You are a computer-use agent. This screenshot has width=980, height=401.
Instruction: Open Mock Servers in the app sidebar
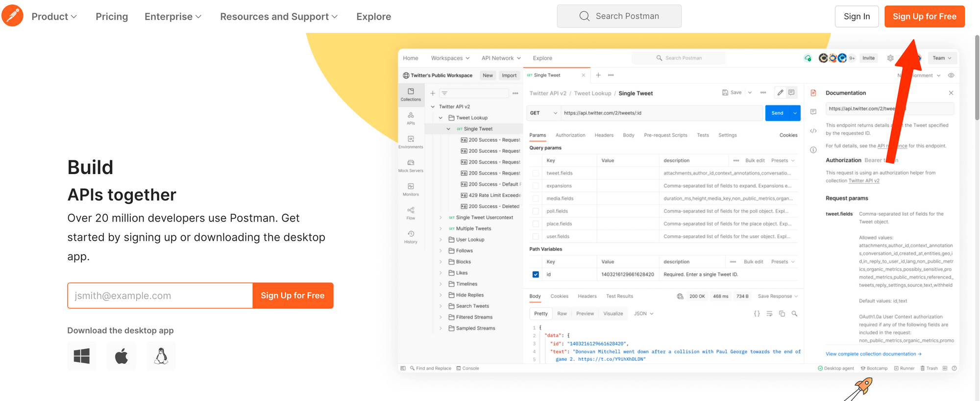[411, 166]
